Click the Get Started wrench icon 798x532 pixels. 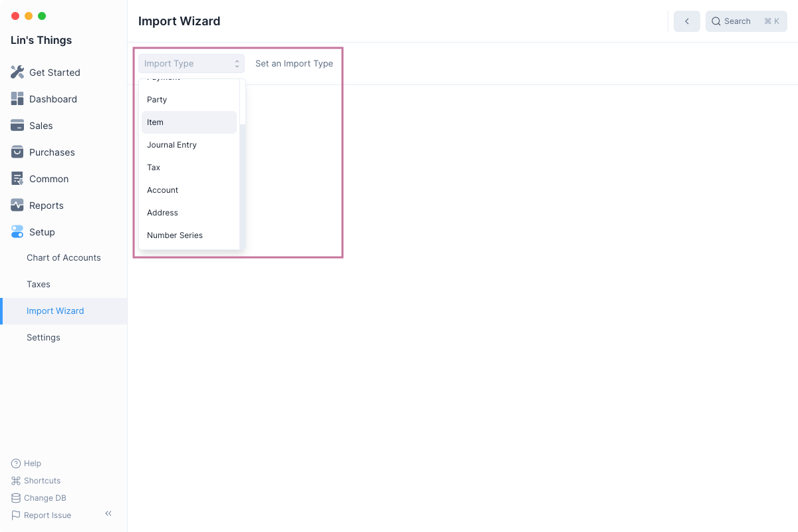(17, 72)
